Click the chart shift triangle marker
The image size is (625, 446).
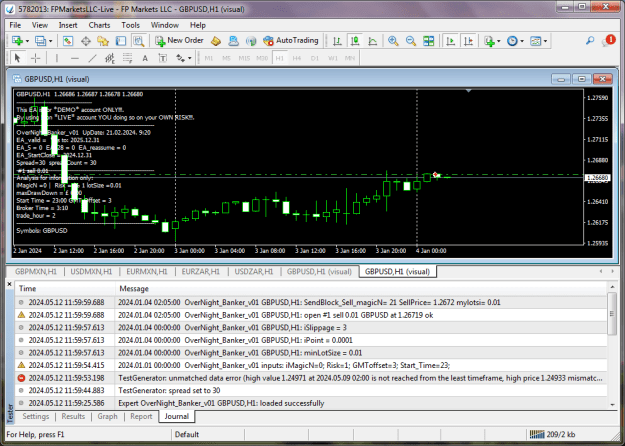pyautogui.click(x=469, y=91)
